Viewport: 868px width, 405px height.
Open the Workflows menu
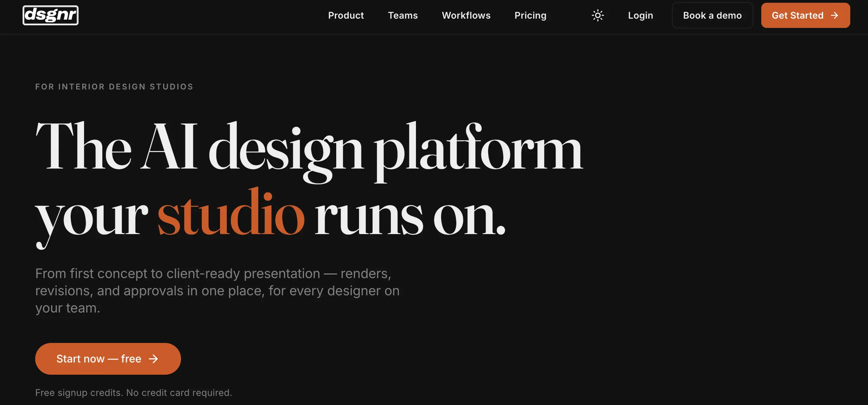coord(466,16)
